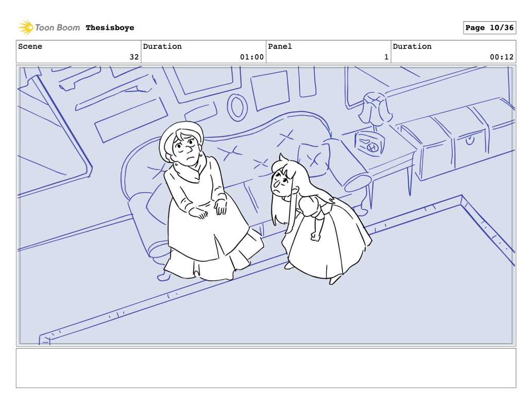Click the storyboard panel drawing thumbnail
Viewport: 532px width, 412px height.
[266, 205]
